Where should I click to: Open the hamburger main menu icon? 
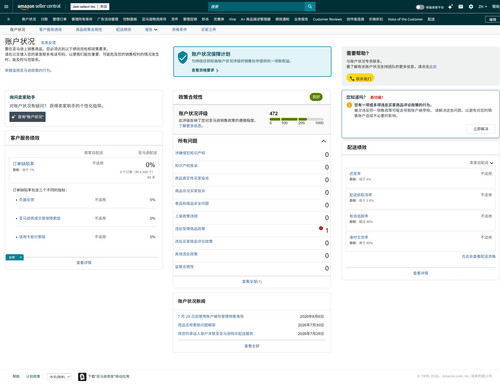6,6
